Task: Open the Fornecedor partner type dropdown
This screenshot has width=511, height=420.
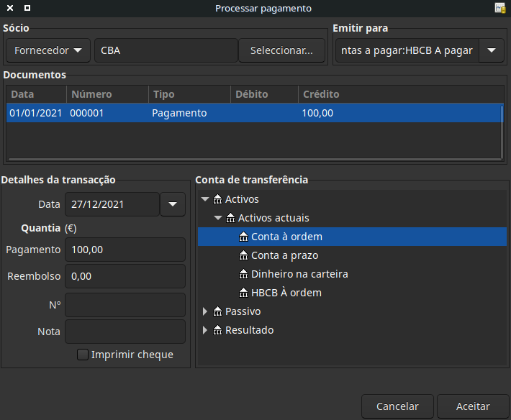Action: pos(48,51)
